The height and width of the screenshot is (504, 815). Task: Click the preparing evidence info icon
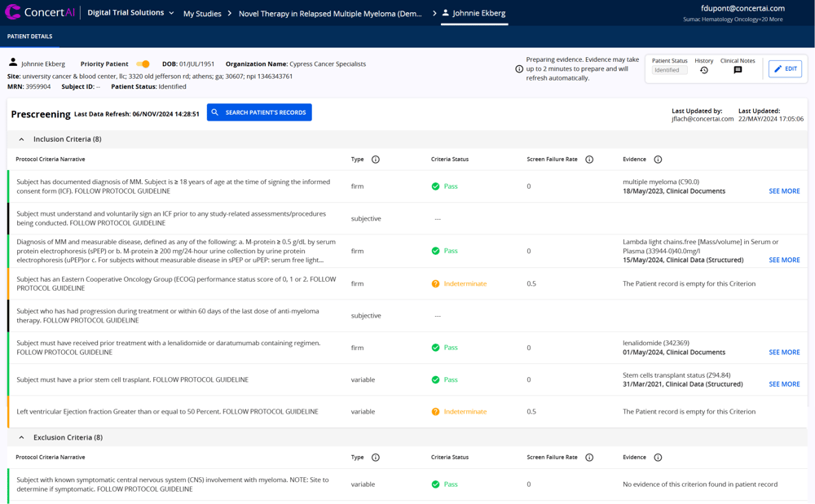pyautogui.click(x=519, y=69)
